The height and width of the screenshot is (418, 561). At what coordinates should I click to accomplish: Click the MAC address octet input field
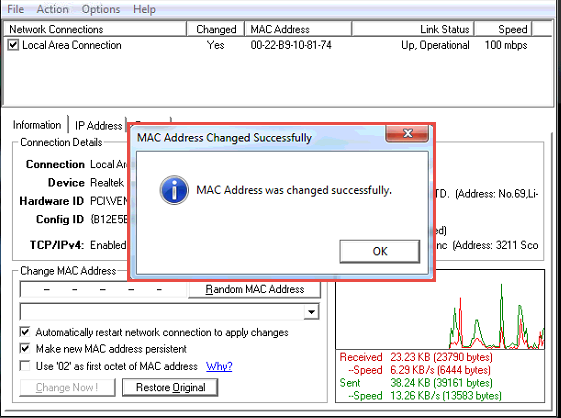click(104, 290)
